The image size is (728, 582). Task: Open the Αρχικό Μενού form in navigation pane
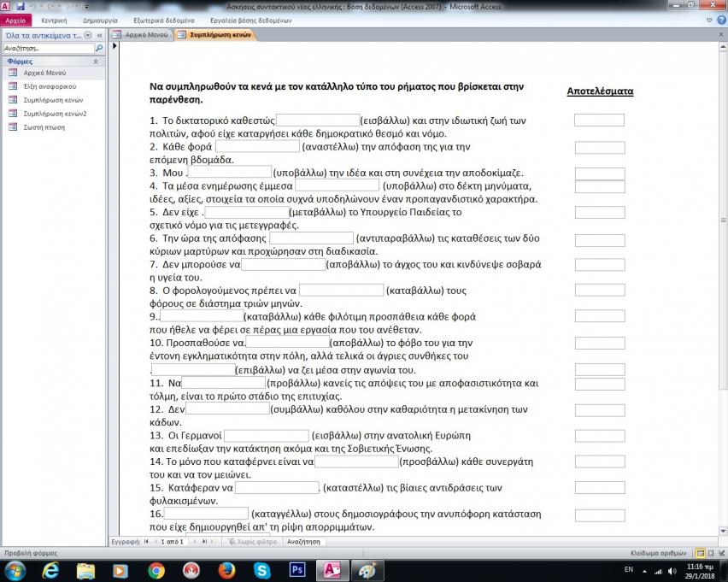(44, 73)
